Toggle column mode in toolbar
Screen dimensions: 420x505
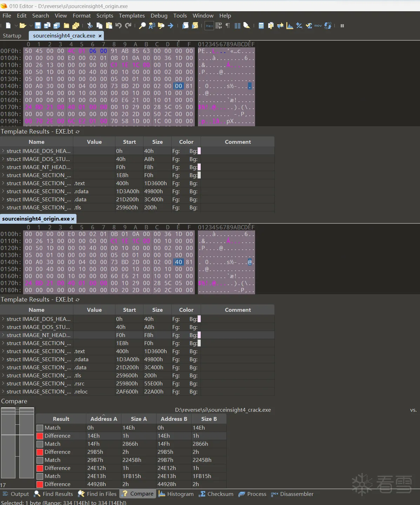coord(238,26)
